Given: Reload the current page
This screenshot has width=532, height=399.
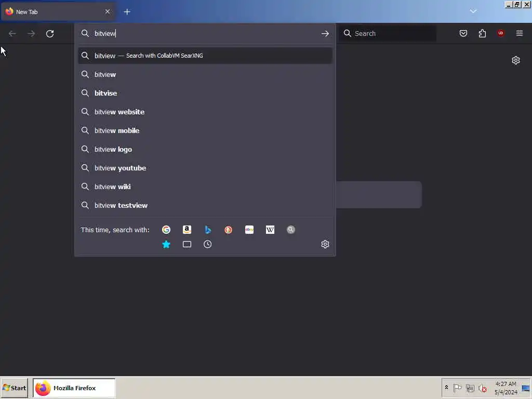Looking at the screenshot, I should tap(50, 33).
